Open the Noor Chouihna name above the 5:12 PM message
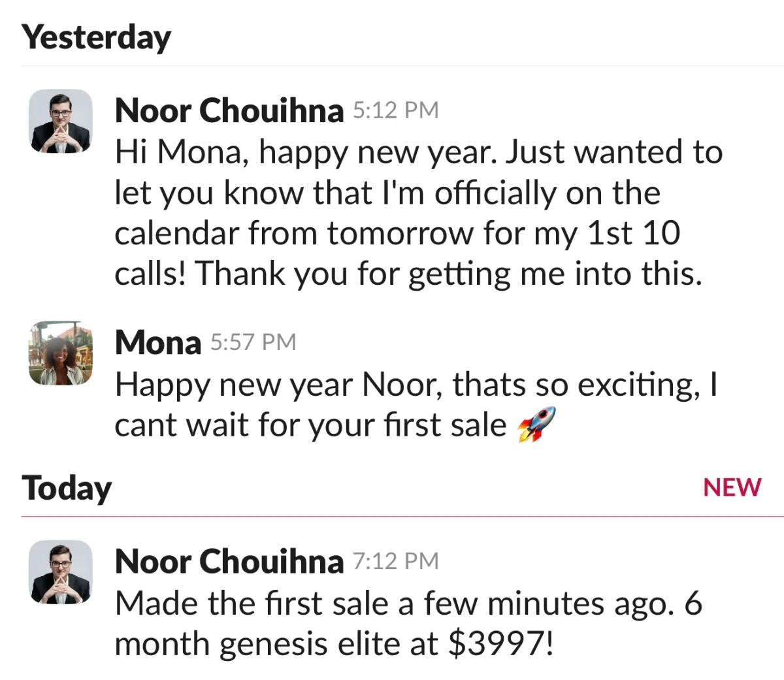The width and height of the screenshot is (784, 680). point(229,110)
